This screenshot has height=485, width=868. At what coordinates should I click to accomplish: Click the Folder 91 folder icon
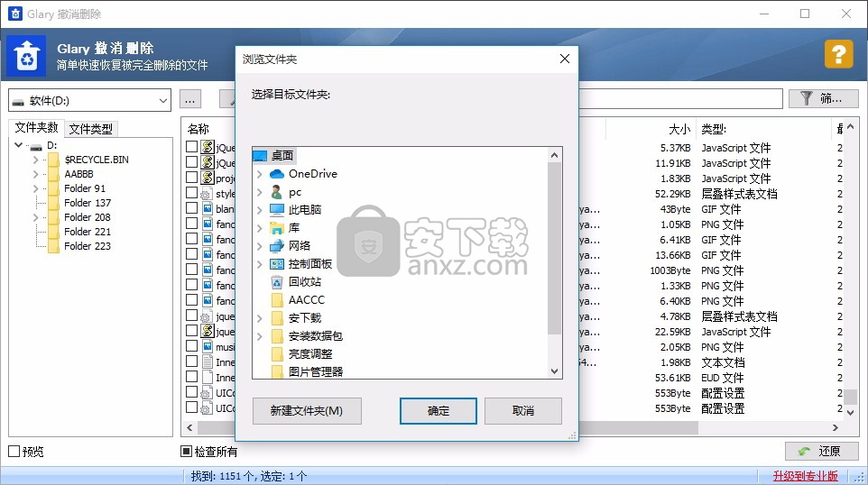(54, 188)
